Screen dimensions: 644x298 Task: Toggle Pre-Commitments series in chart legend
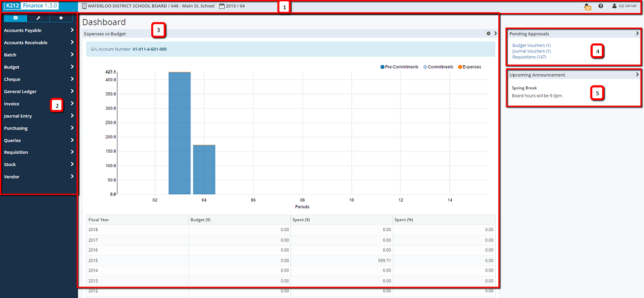click(399, 67)
